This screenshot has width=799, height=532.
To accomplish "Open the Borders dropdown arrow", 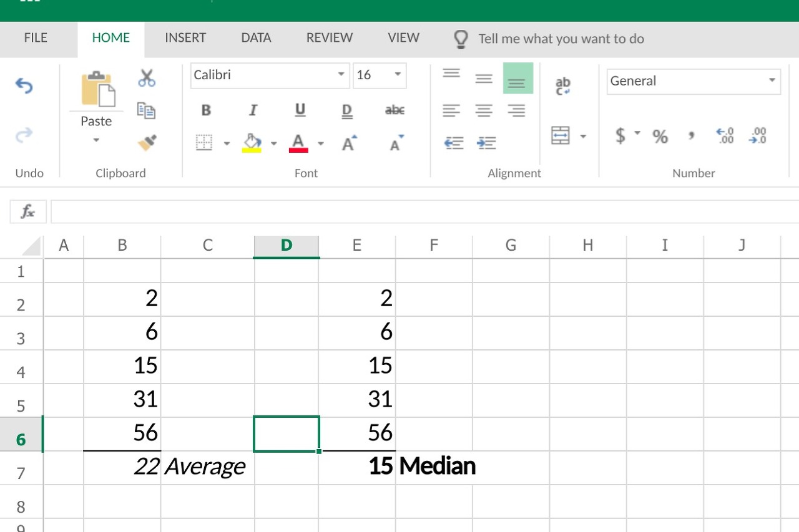I will point(227,143).
